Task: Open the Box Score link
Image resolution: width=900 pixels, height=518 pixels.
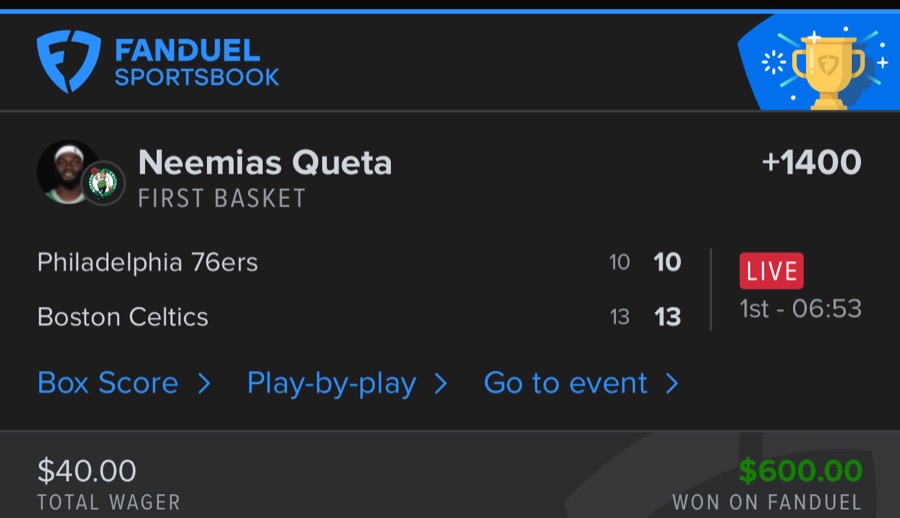Action: tap(108, 383)
